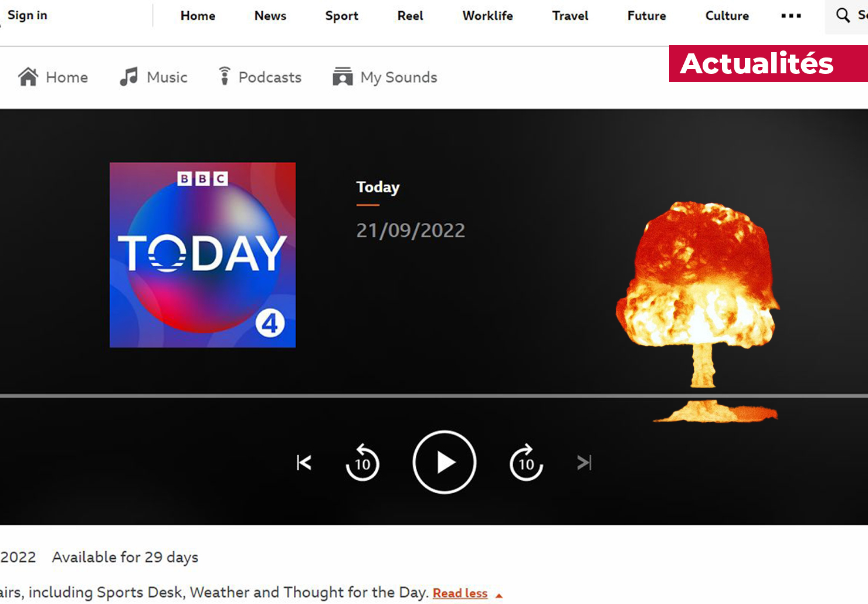Click the playback progress bar
868x604 pixels.
pyautogui.click(x=434, y=396)
